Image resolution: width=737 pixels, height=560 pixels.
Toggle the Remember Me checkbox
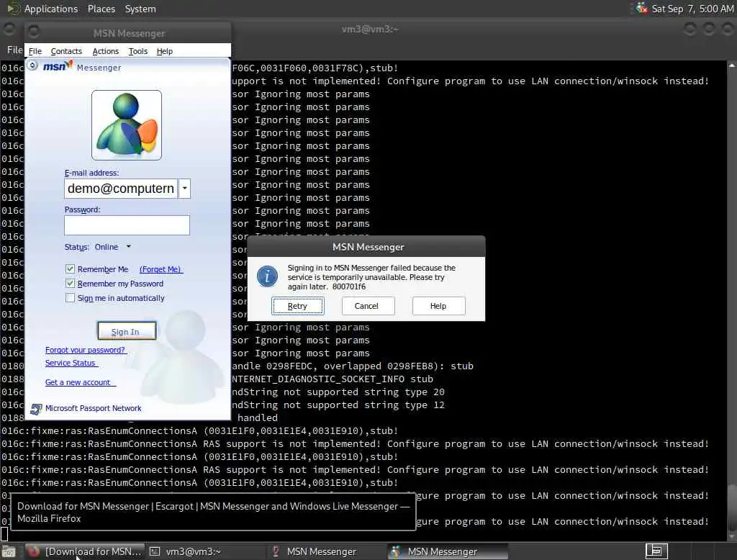[x=70, y=269]
